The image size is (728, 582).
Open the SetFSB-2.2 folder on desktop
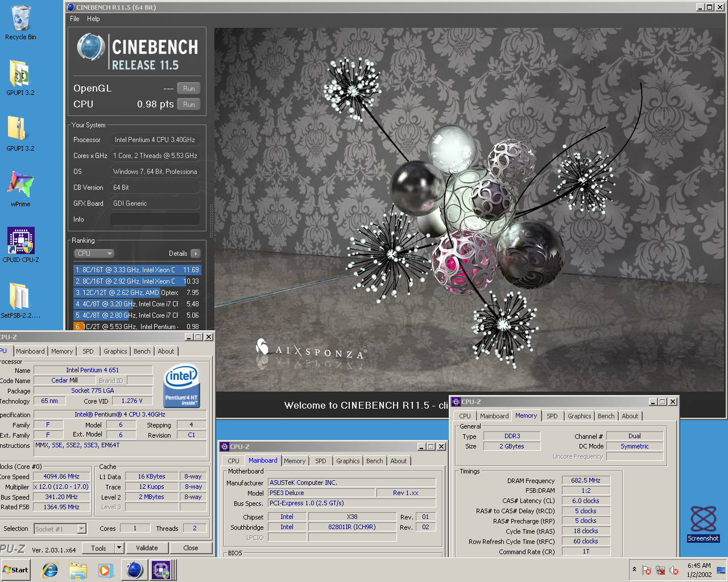[x=20, y=300]
